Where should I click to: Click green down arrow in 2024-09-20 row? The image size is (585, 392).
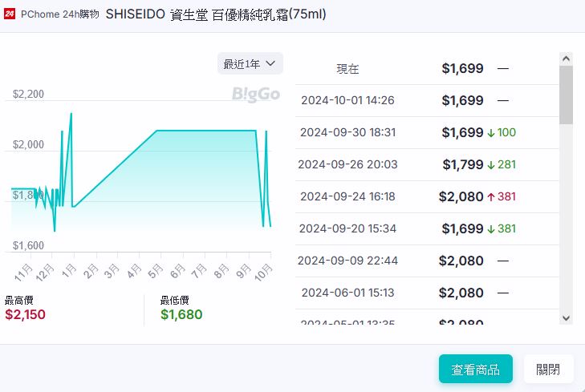(491, 228)
